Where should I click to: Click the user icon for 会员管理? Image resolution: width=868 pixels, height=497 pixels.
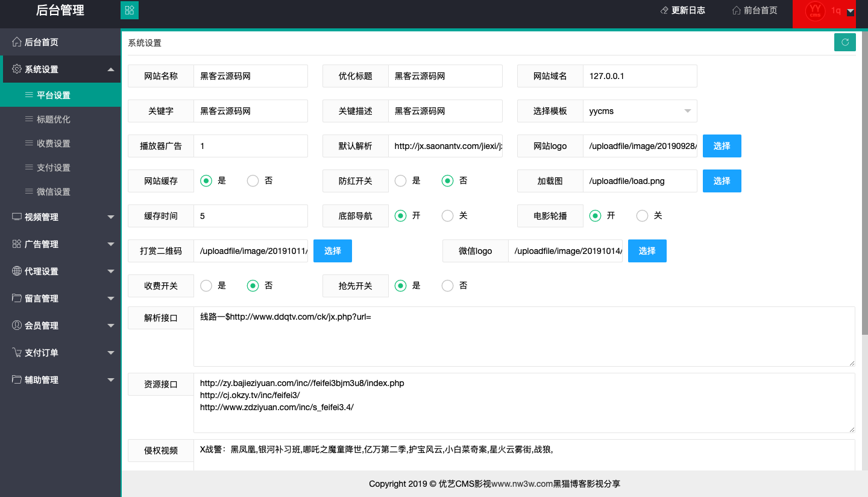(x=17, y=326)
